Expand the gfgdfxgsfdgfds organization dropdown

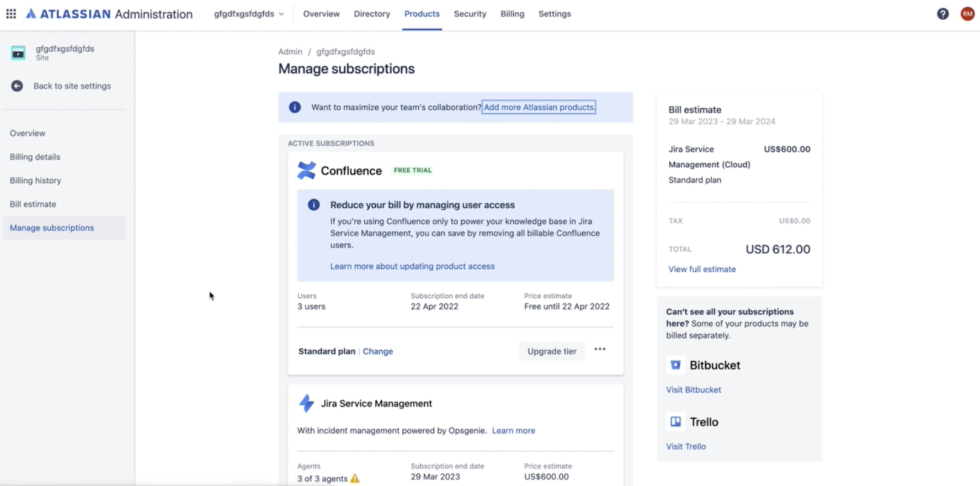[249, 14]
